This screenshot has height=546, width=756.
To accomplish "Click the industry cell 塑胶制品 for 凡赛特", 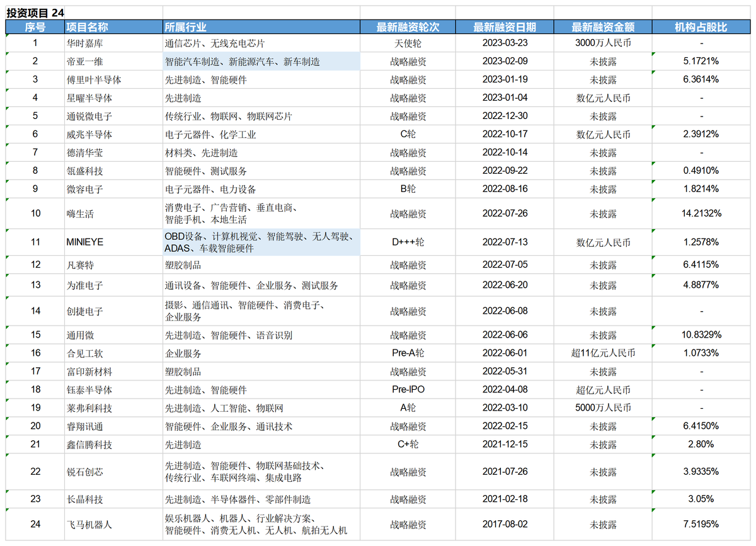I will click(x=261, y=265).
